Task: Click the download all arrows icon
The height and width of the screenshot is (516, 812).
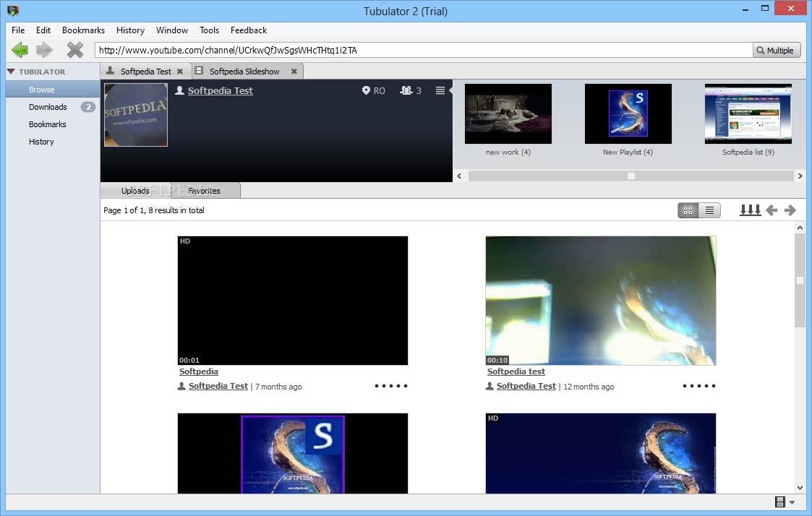Action: (x=751, y=210)
